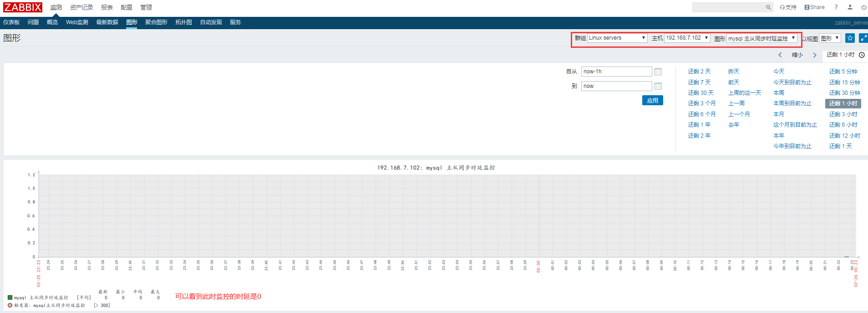Click the clock icon beside 还剩 1 小时

pyautogui.click(x=862, y=55)
